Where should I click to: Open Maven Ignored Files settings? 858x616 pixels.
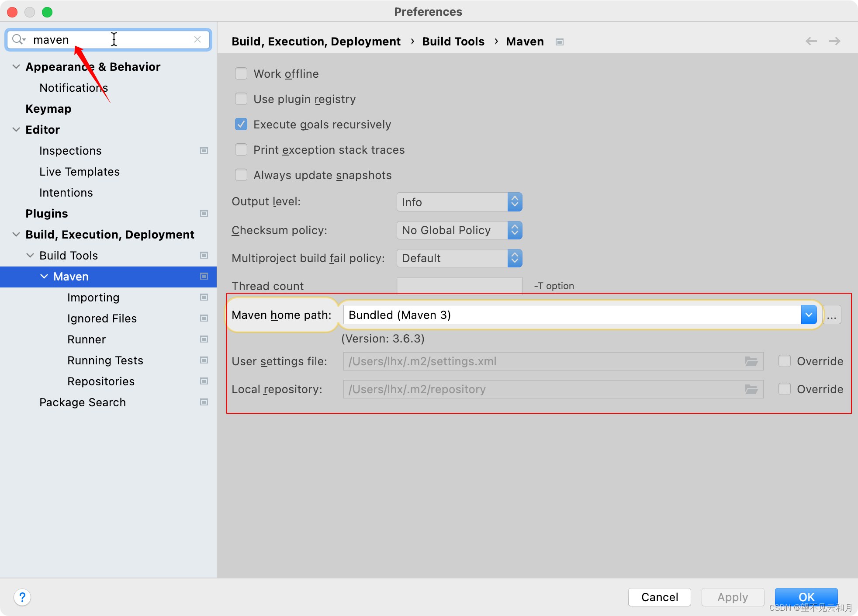[102, 318]
